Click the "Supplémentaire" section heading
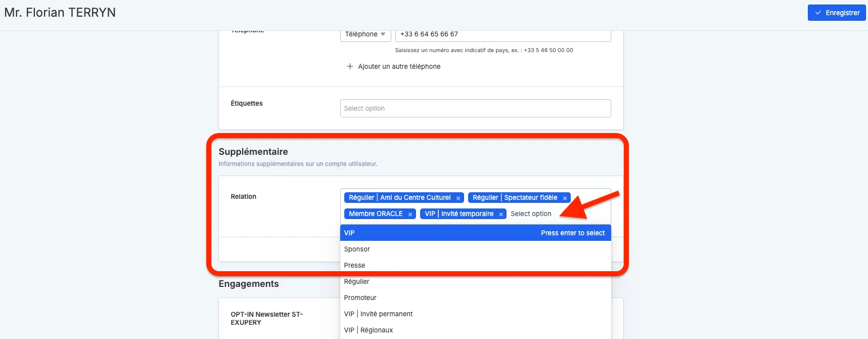Viewport: 868px width, 339px height. (253, 152)
